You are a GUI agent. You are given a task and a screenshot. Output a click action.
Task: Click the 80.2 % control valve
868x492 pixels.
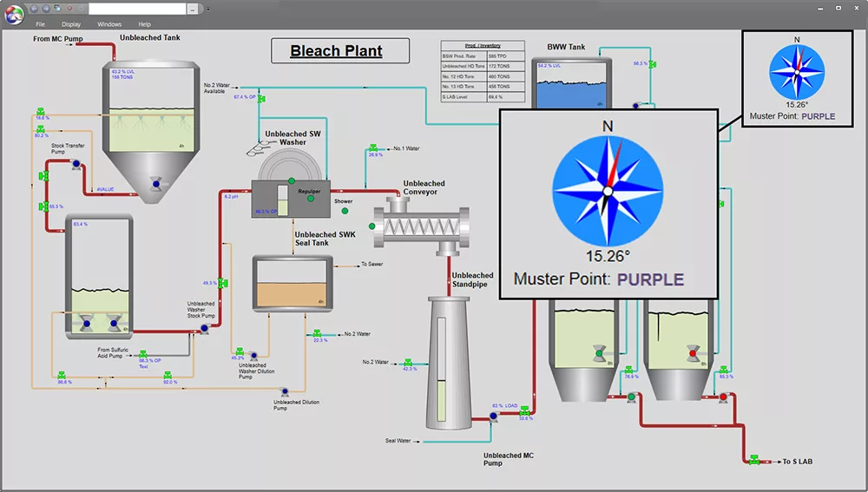pos(41,130)
